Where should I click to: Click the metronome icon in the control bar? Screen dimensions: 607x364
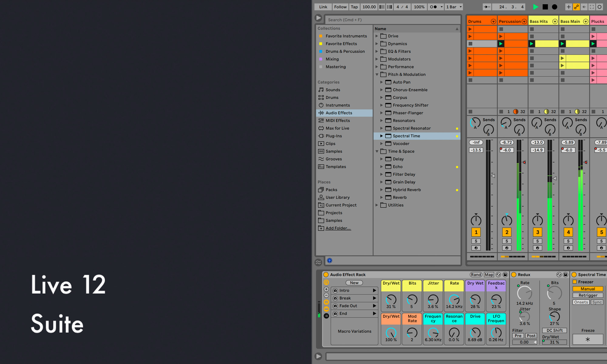433,7
